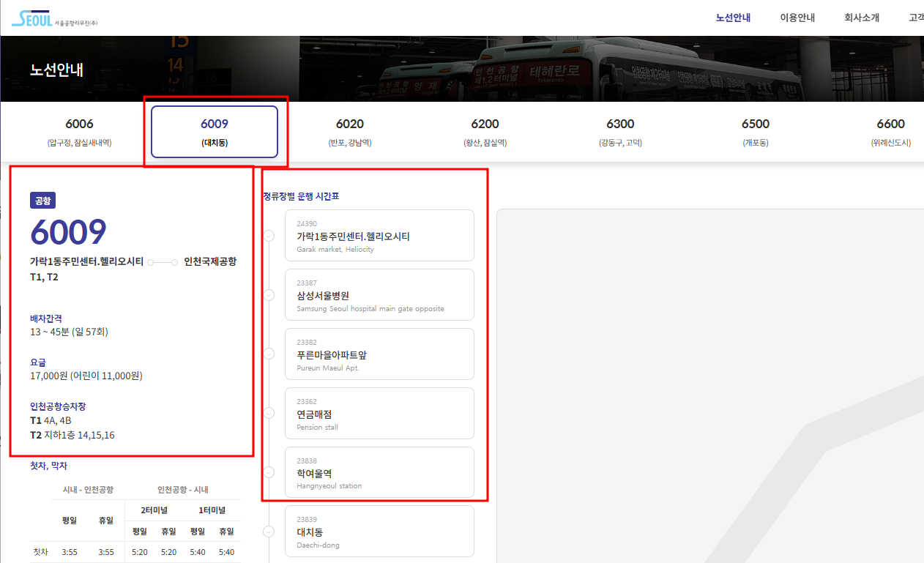This screenshot has height=563, width=924.
Task: Click the 정류장별 운행 시간표 heading
Action: pos(301,196)
